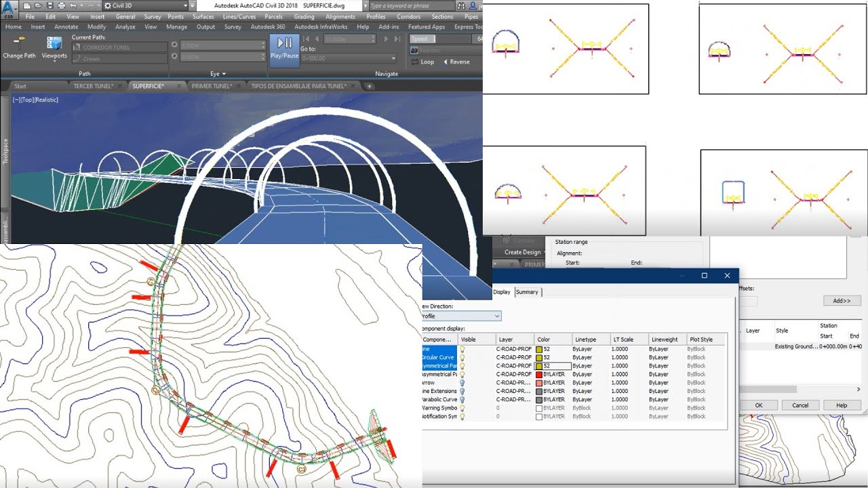Viewport: 868px width, 488px height.
Task: Switch to the Summary tab in dialog
Action: [527, 292]
